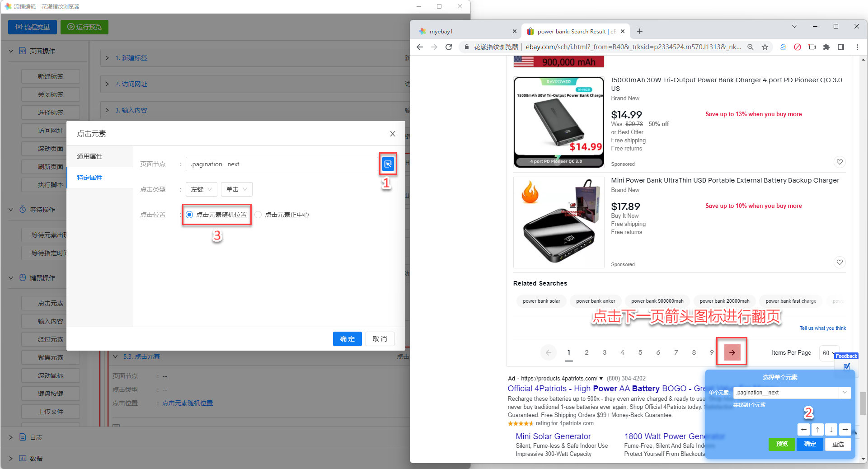Viewport: 868px width, 469px height.
Task: Open the browser three-dot menu
Action: click(x=857, y=47)
